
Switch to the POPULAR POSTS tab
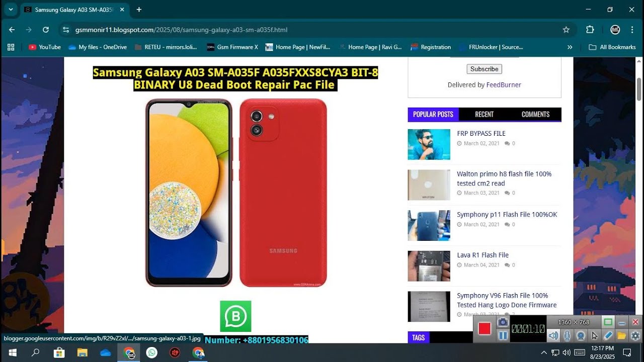433,114
